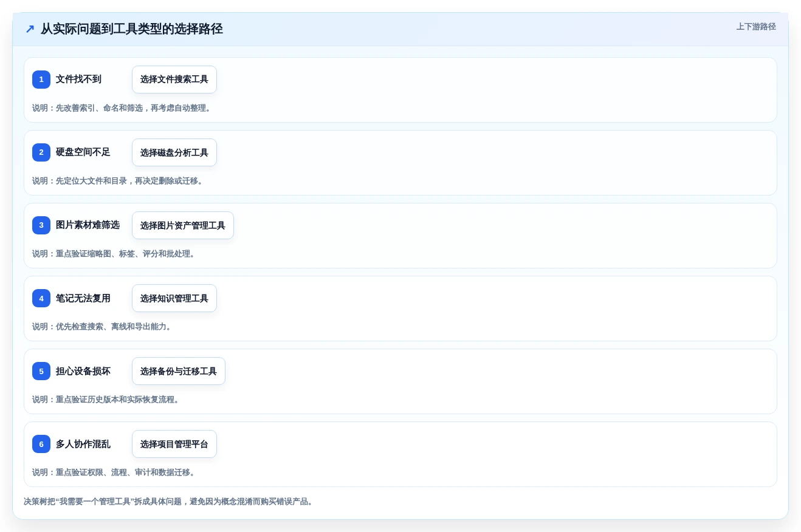Click the heading 从实际问题到工具类型的选择路径
Screen dimensions: 801x532
tap(132, 29)
